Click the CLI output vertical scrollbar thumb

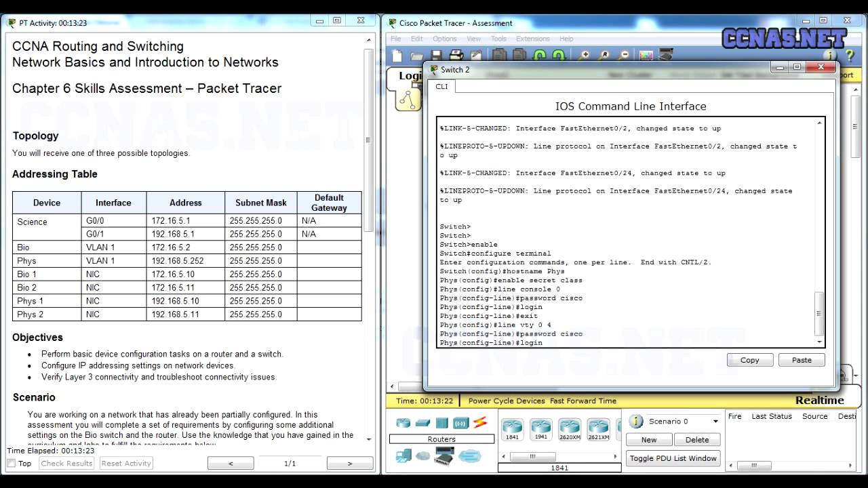820,314
